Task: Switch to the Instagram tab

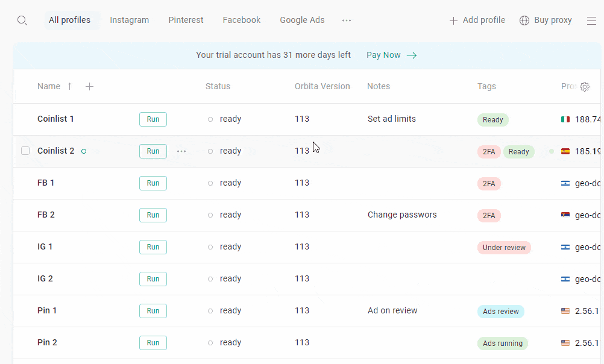Action: (129, 20)
